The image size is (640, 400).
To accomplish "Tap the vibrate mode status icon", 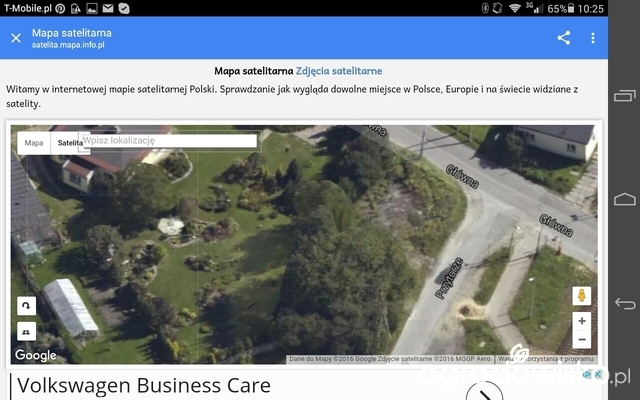I will (x=498, y=8).
